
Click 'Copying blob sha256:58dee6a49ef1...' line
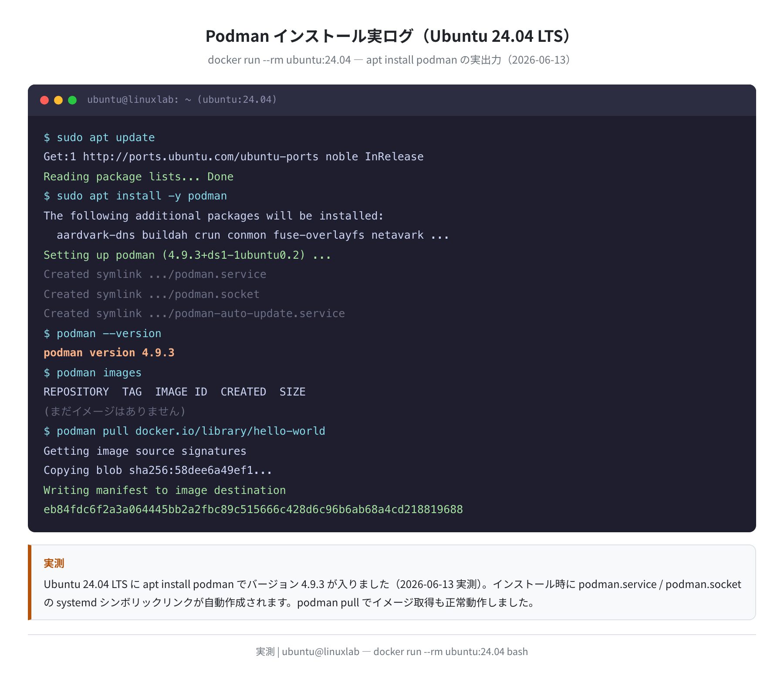(158, 470)
